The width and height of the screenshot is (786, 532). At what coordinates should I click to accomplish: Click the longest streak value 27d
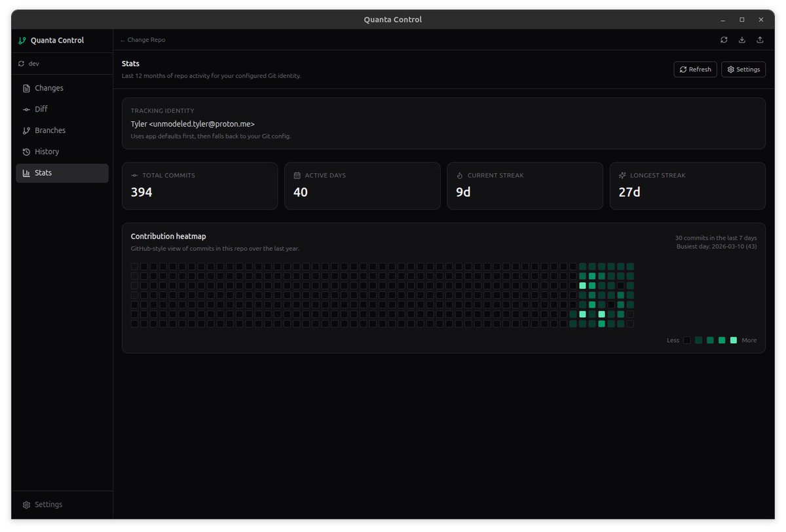pyautogui.click(x=629, y=193)
